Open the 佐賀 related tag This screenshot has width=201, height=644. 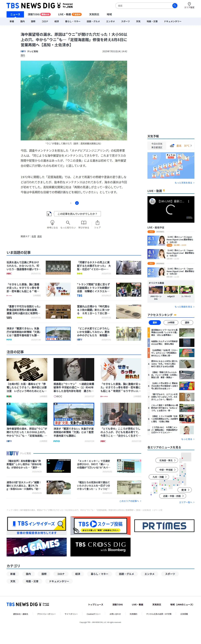tap(34, 236)
